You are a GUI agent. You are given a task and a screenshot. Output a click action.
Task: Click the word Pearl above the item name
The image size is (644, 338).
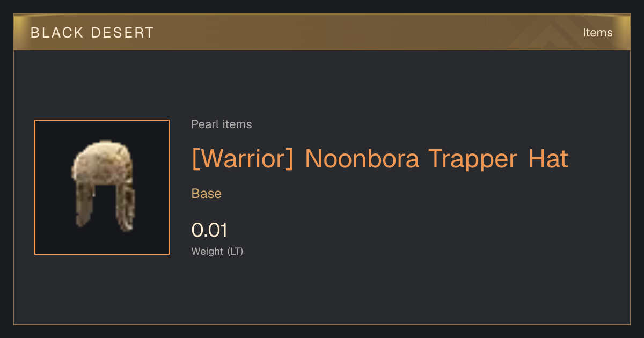[203, 124]
